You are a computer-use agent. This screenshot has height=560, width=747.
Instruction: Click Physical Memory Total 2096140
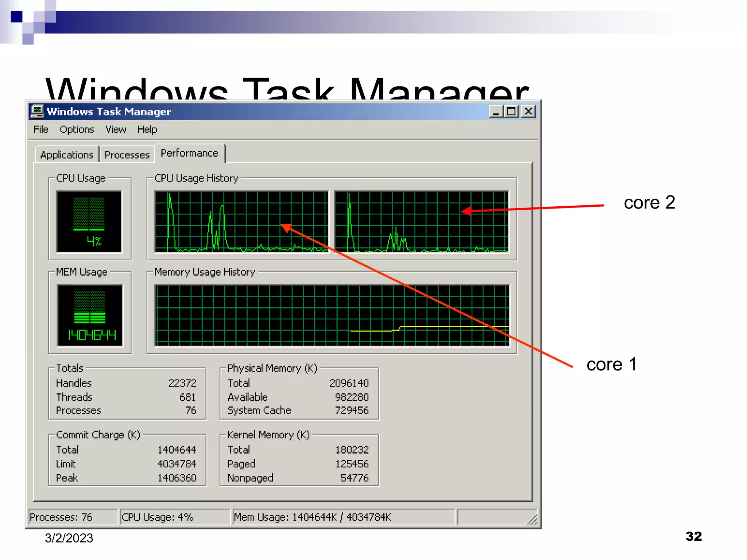[349, 383]
